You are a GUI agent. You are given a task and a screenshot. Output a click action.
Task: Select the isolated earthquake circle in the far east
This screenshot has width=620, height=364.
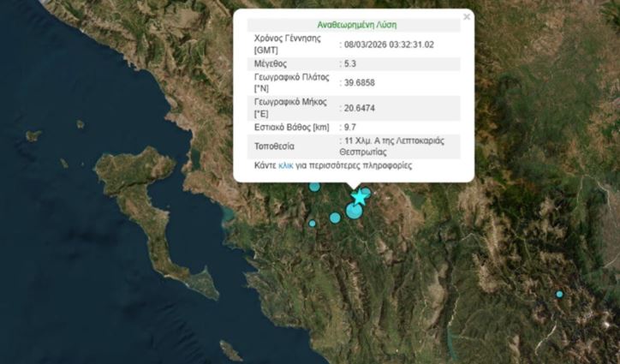(x=559, y=294)
